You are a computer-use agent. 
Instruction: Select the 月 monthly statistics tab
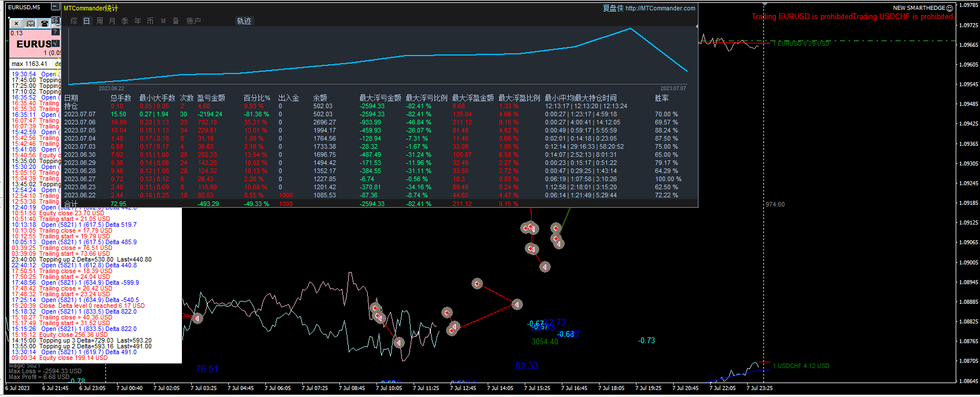click(x=112, y=21)
